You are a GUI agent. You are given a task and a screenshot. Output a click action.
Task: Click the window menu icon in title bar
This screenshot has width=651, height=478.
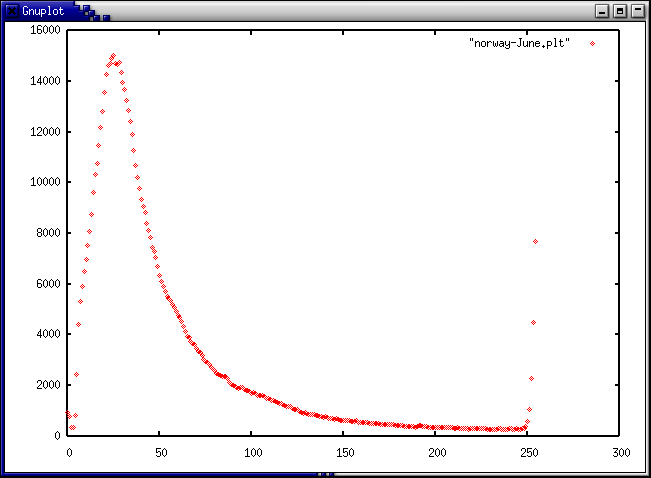pos(9,10)
